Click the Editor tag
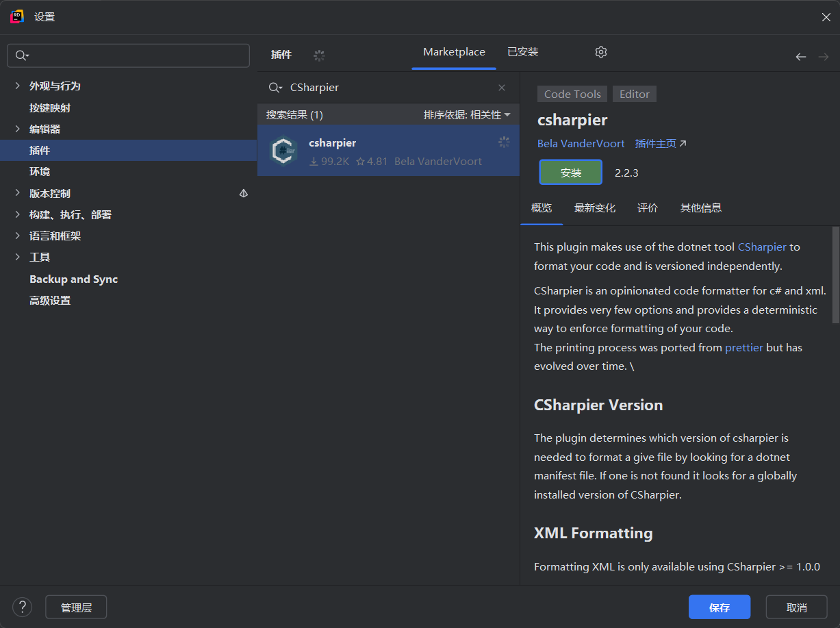The width and height of the screenshot is (840, 628). coord(635,94)
